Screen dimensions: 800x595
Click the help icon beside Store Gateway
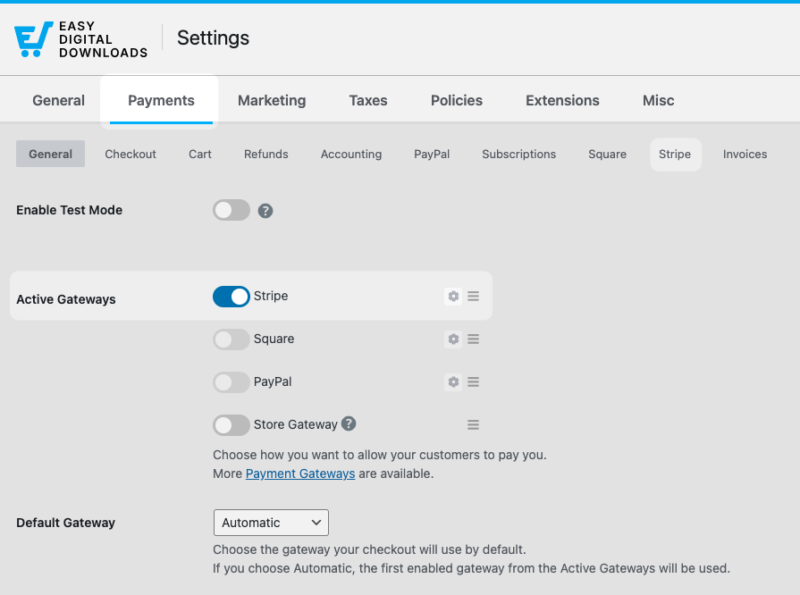348,424
